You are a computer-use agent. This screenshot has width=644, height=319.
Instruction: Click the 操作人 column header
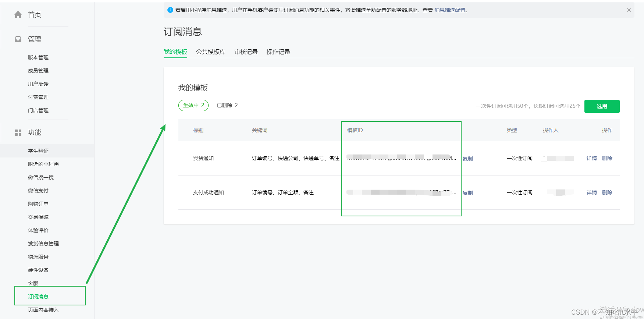(x=551, y=130)
